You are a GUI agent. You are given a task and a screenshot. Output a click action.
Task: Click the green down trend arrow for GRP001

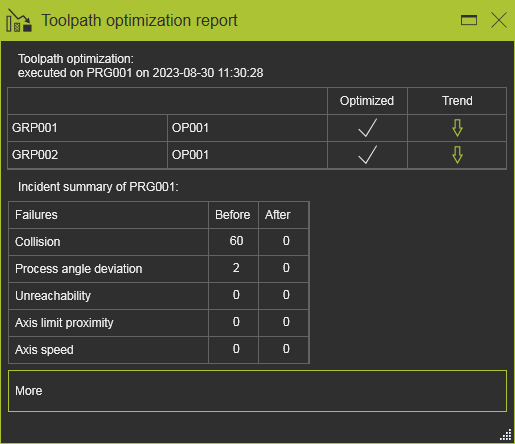(x=457, y=128)
